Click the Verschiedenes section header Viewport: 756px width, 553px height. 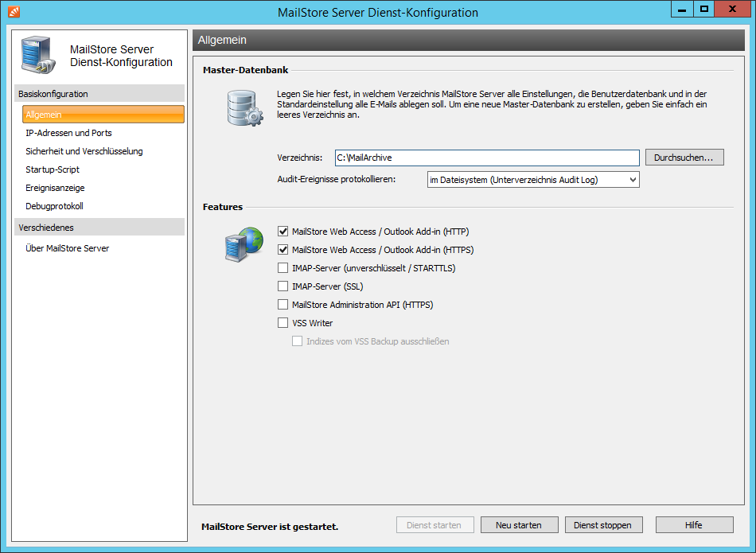[99, 227]
